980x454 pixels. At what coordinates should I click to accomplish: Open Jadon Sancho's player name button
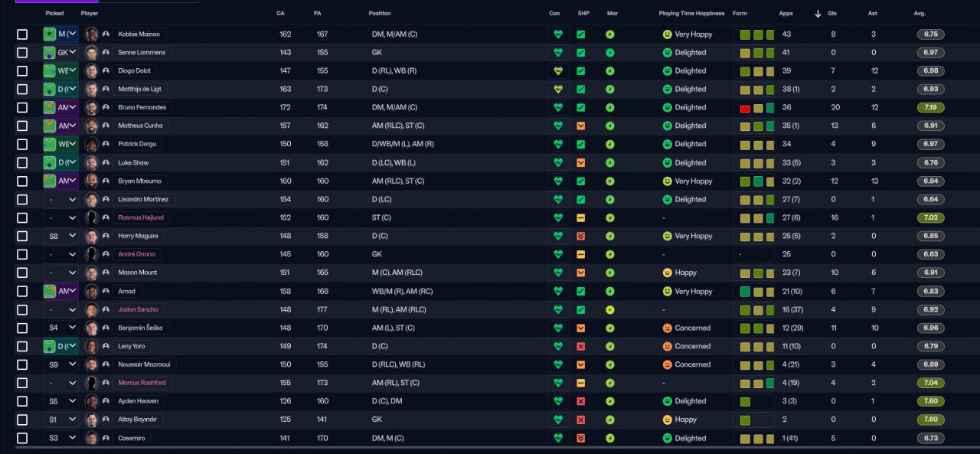(138, 310)
